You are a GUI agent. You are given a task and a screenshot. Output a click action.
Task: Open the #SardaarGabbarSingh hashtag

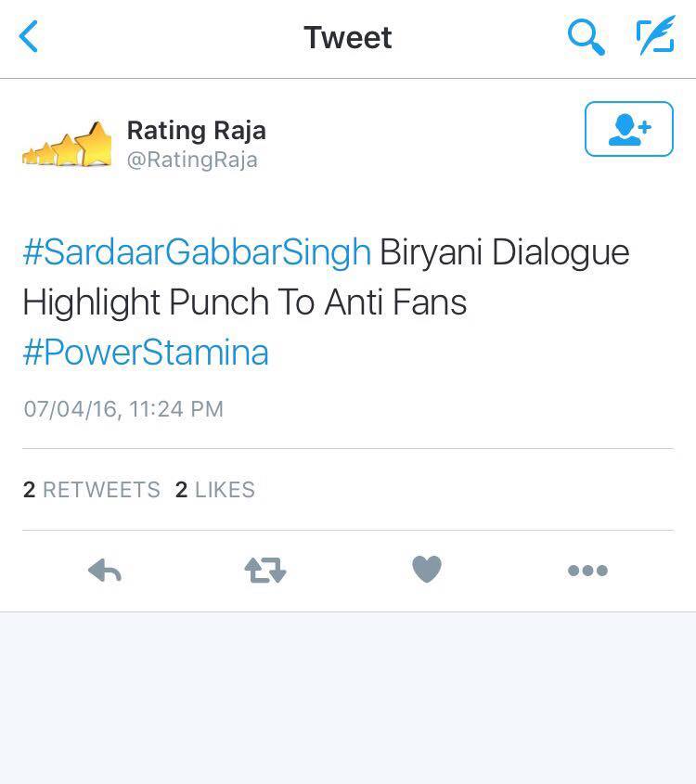pos(197,252)
